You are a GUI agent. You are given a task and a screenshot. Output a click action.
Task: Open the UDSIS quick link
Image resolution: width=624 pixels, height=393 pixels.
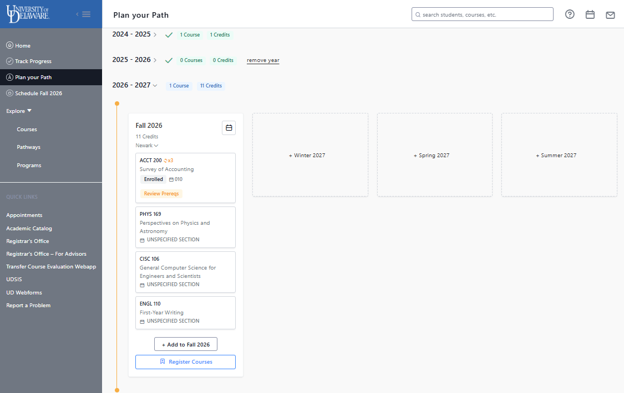click(14, 279)
